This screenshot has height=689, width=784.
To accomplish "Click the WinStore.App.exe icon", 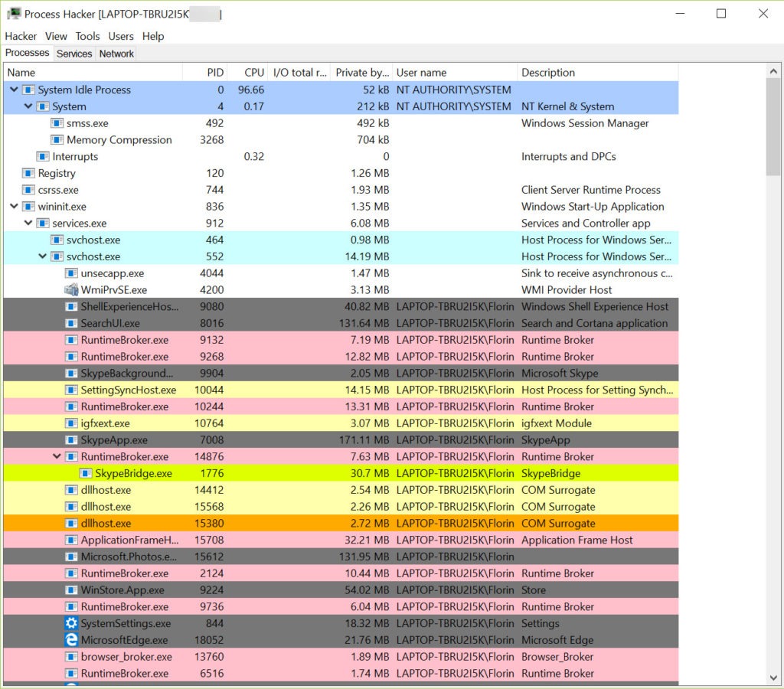I will coord(71,590).
